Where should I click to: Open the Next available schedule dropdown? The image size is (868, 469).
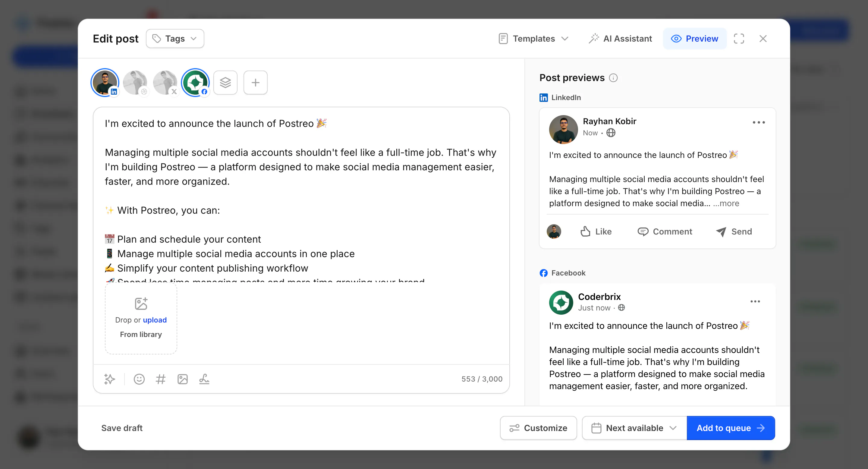tap(634, 428)
